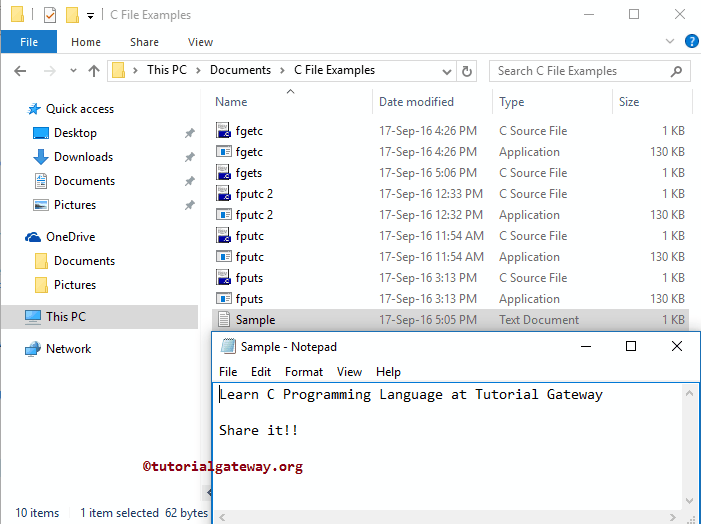The width and height of the screenshot is (701, 524).
Task: Sort by the Size column header
Action: point(629,102)
